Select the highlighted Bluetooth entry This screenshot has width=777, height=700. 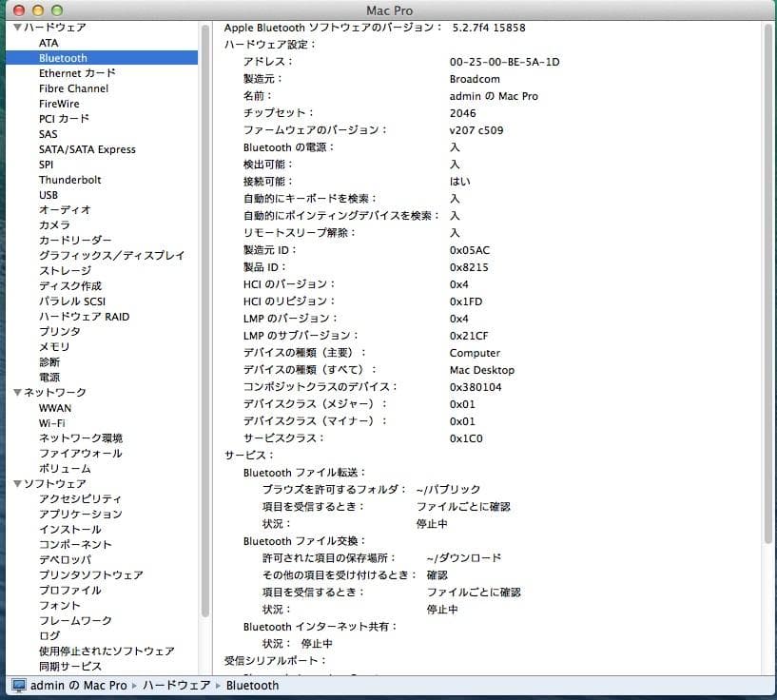[62, 58]
